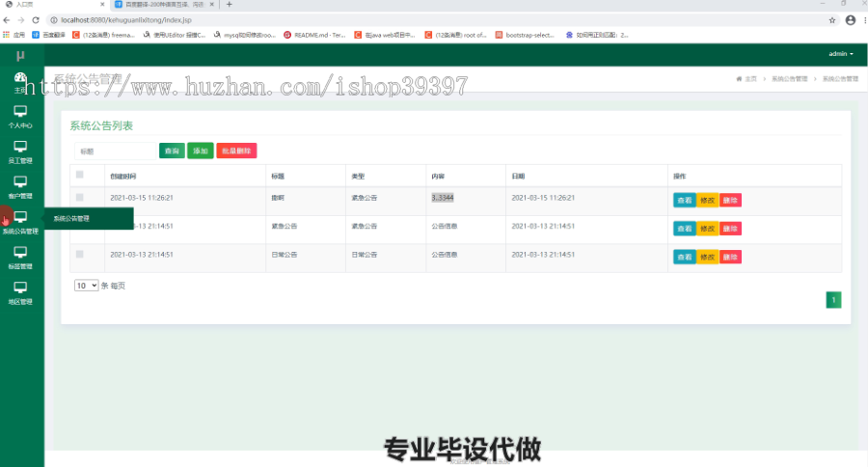
Task: Switch to the 入口页 browser tab
Action: [54, 5]
